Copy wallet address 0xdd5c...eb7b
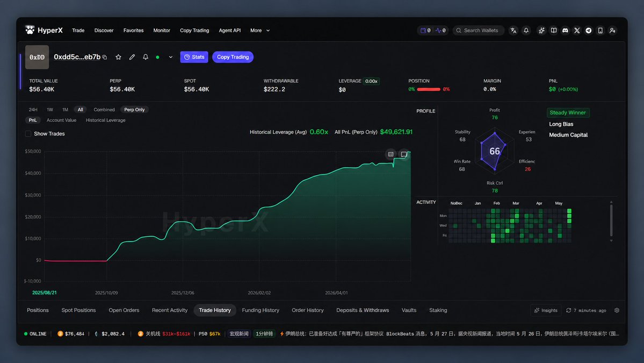Image resolution: width=644 pixels, height=363 pixels. coord(105,57)
